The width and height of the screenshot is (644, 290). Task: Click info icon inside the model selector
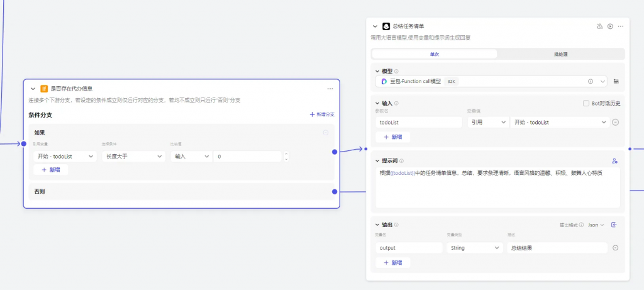coord(591,81)
